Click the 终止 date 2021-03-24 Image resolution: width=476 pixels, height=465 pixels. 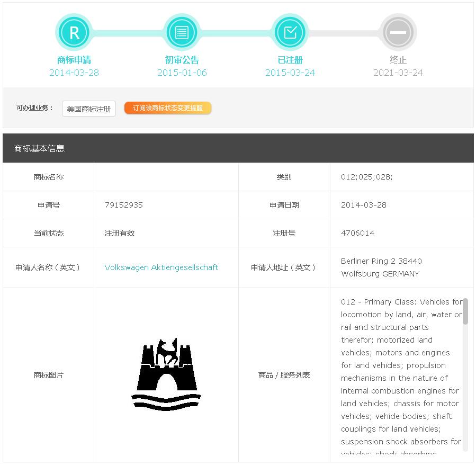click(398, 73)
